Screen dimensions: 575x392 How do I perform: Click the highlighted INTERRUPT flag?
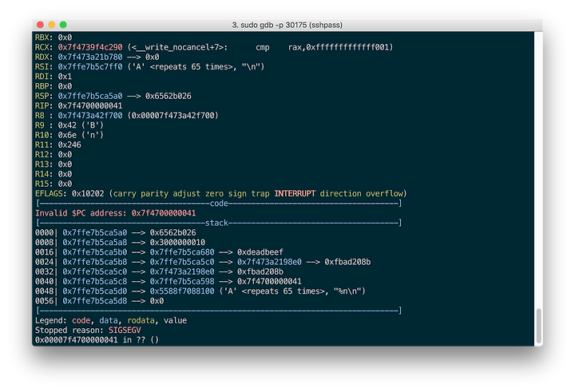[x=295, y=194]
